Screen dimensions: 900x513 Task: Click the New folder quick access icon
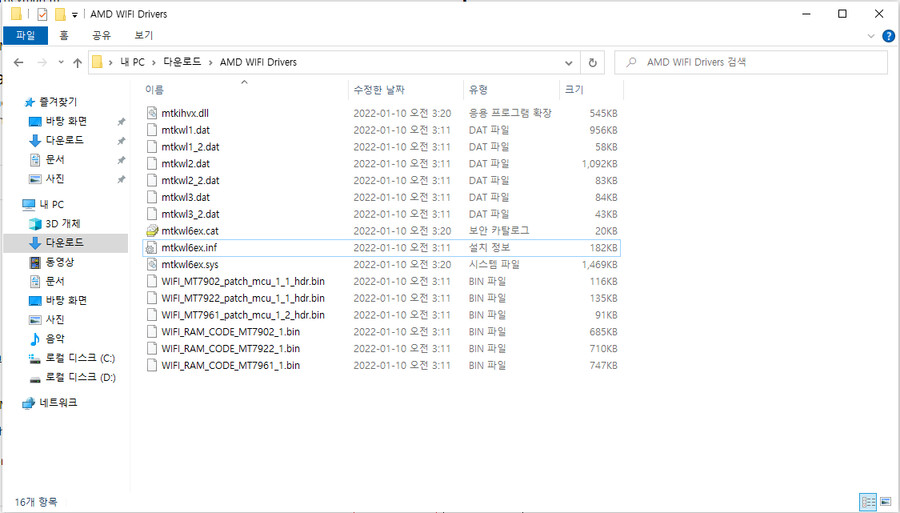point(60,14)
